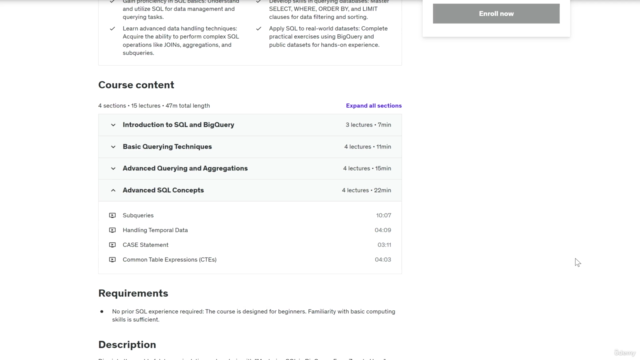Expand Advanced Querying and Aggregations chevron
This screenshot has width=640, height=360.
coord(113,169)
